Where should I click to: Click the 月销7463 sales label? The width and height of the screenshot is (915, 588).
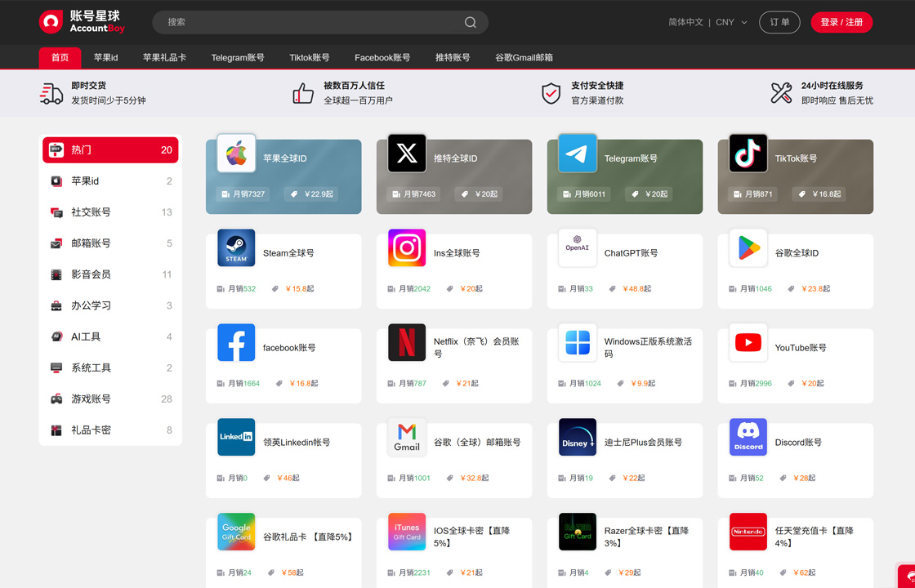(413, 194)
